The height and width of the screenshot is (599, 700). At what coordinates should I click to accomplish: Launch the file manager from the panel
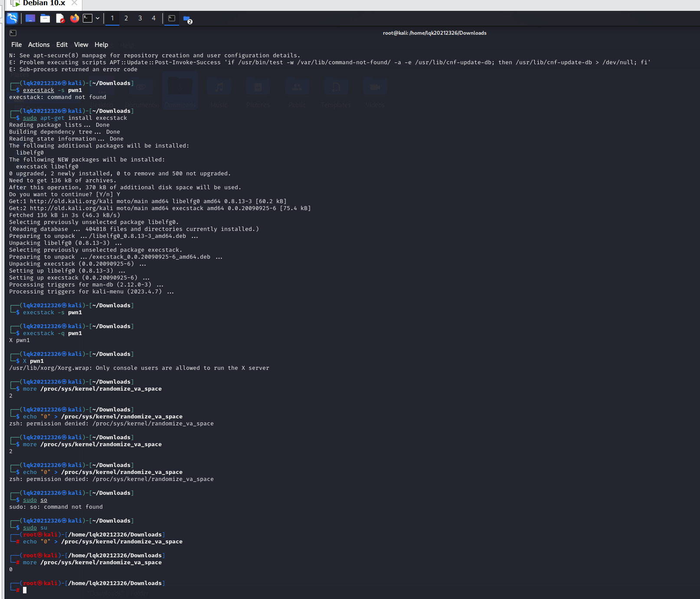pos(45,18)
